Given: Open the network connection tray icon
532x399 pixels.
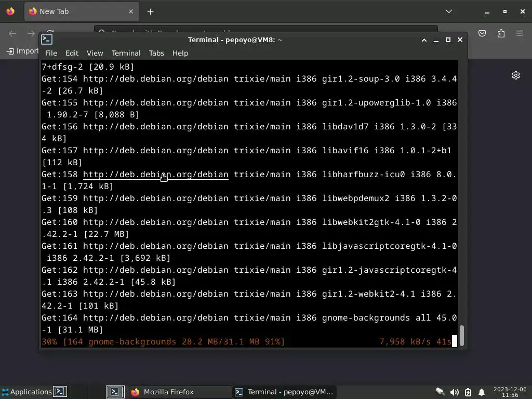Looking at the screenshot, I should (x=440, y=392).
